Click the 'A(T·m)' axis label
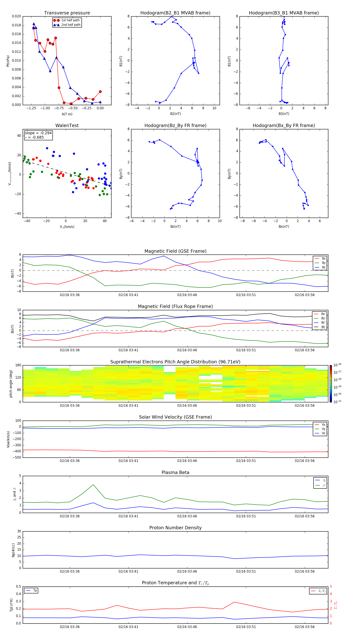Viewport: 351px width, 644px height. (x=67, y=114)
